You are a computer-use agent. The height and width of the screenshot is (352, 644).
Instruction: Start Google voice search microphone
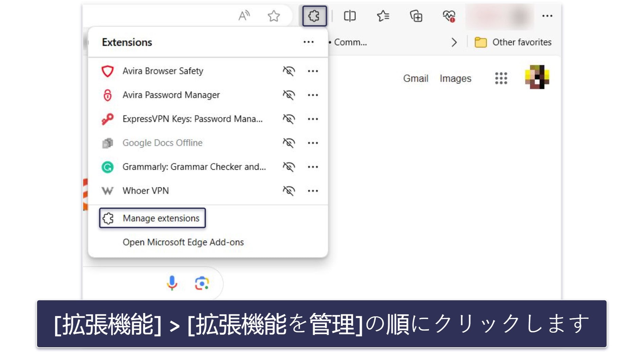point(172,283)
